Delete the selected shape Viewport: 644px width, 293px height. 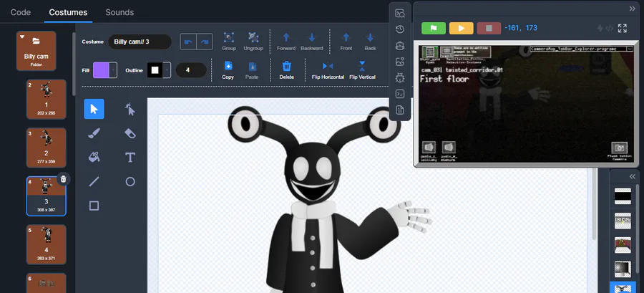(287, 70)
